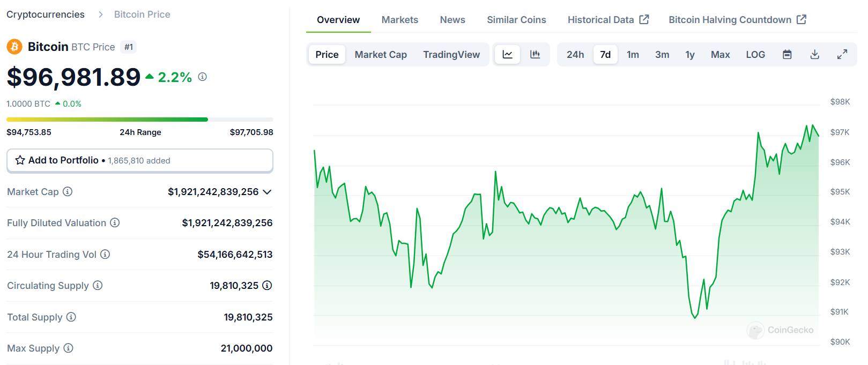Set chart range to Max
868x365 pixels.
tap(721, 54)
